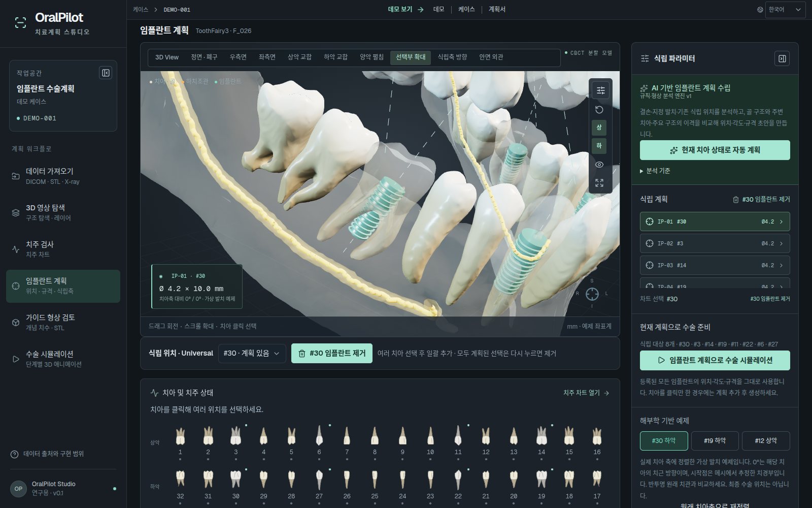Switch to the 식립축 방향 view tab

(452, 57)
